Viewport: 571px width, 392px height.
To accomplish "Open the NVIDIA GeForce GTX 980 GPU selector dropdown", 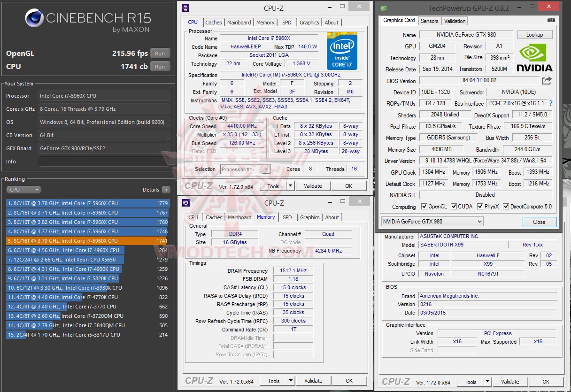I will (432, 222).
